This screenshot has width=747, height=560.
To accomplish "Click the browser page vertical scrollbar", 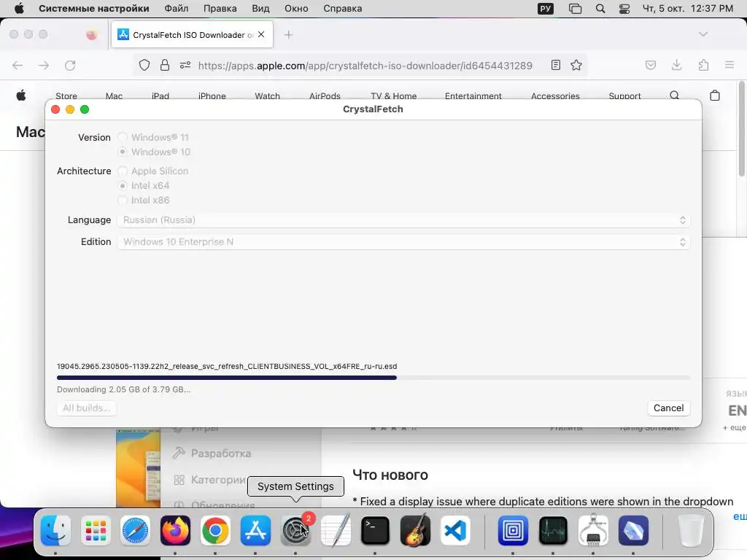I will coord(742,130).
